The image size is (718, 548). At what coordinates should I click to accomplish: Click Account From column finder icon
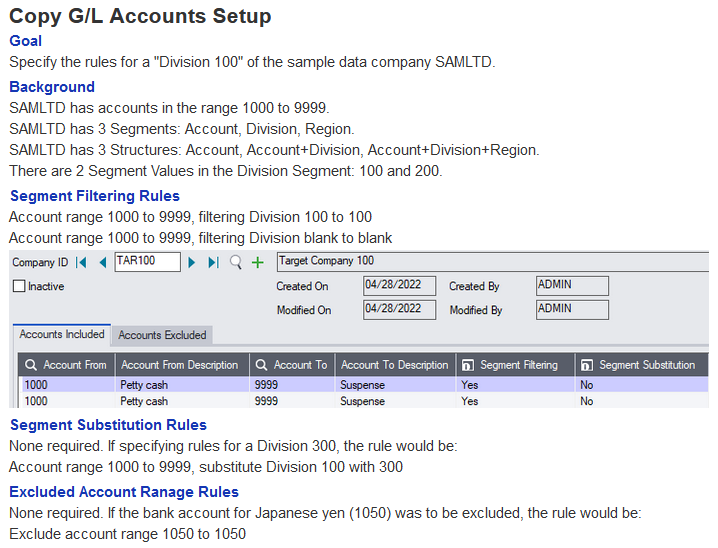[31, 365]
